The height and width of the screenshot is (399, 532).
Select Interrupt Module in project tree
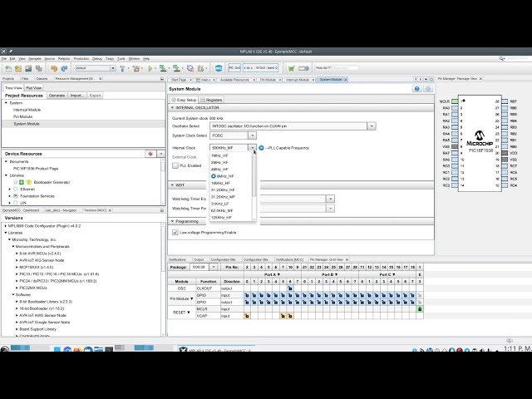pyautogui.click(x=27, y=110)
